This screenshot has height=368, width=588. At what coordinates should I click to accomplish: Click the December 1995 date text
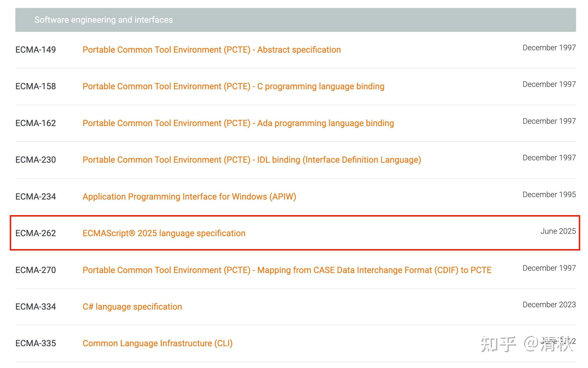coord(549,195)
